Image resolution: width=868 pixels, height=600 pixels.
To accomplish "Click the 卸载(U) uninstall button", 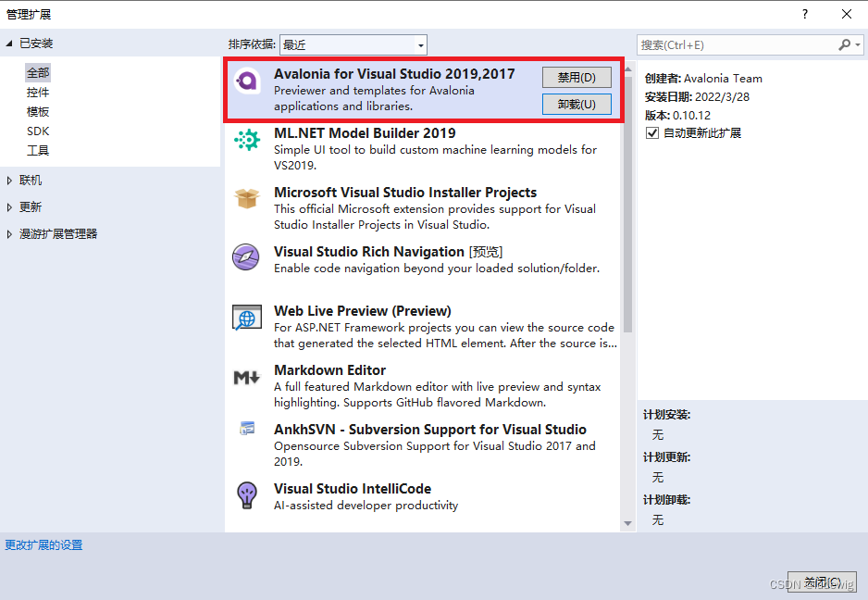I will point(577,104).
